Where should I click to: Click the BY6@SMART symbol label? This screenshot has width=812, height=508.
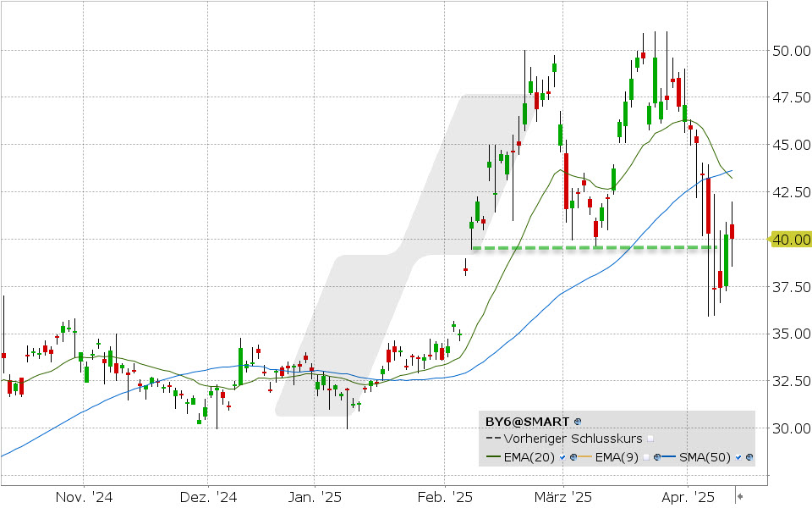click(527, 422)
